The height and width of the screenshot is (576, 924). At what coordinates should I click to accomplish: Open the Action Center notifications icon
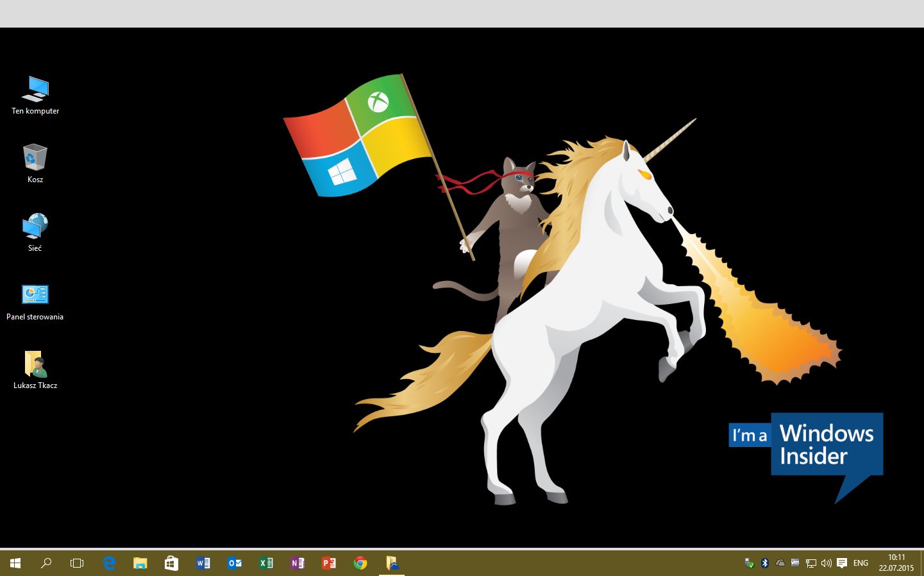pos(842,563)
